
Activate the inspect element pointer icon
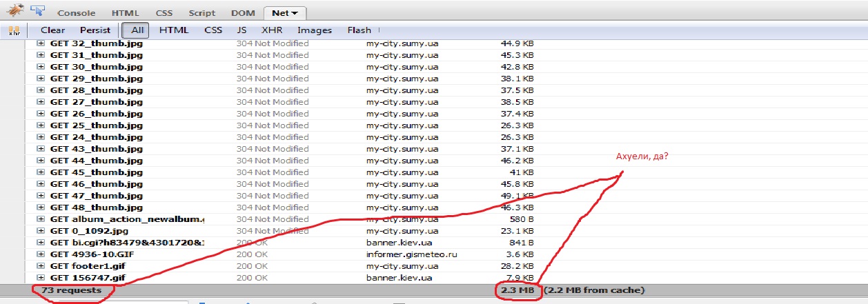pyautogui.click(x=38, y=11)
